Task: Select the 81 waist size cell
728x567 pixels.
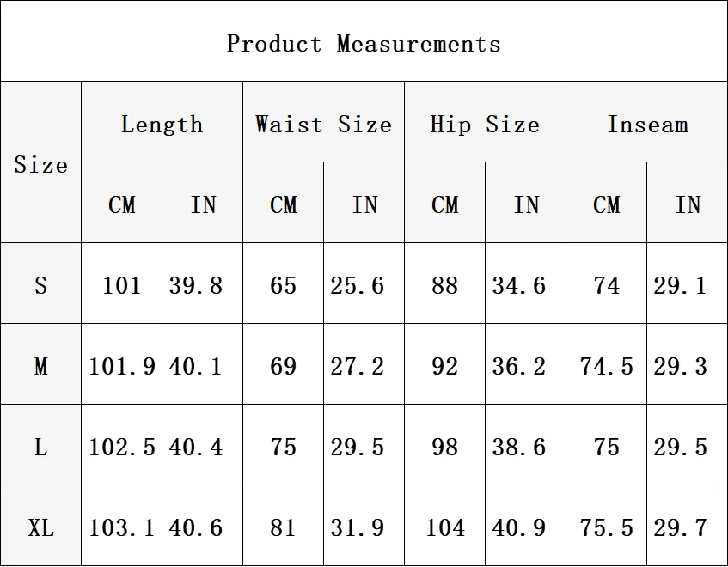Action: click(283, 527)
